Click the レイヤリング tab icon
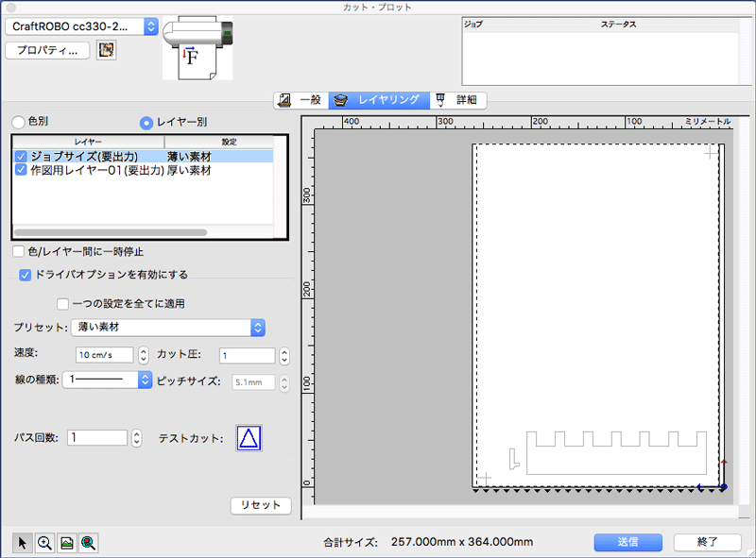756x558 pixels. (341, 100)
